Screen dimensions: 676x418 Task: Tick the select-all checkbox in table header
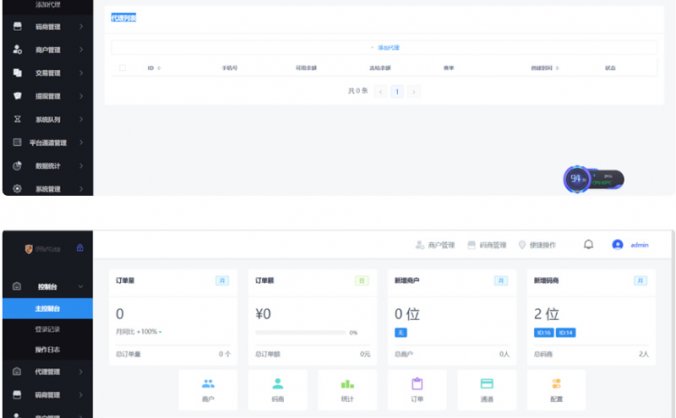tap(123, 67)
